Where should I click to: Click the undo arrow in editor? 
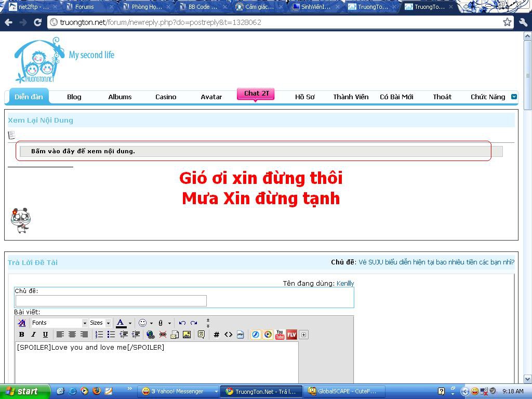[182, 323]
